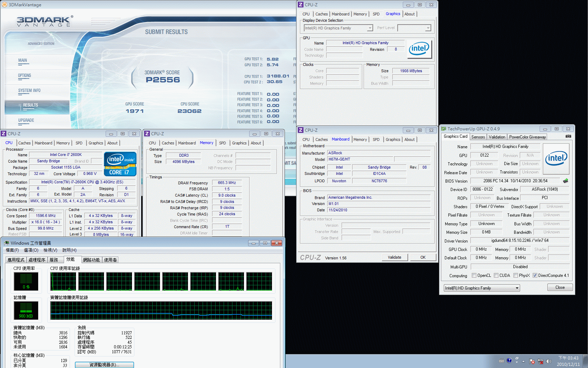Open the 選項(O) menu in Task Manager
The height and width of the screenshot is (368, 588).
click(x=31, y=250)
